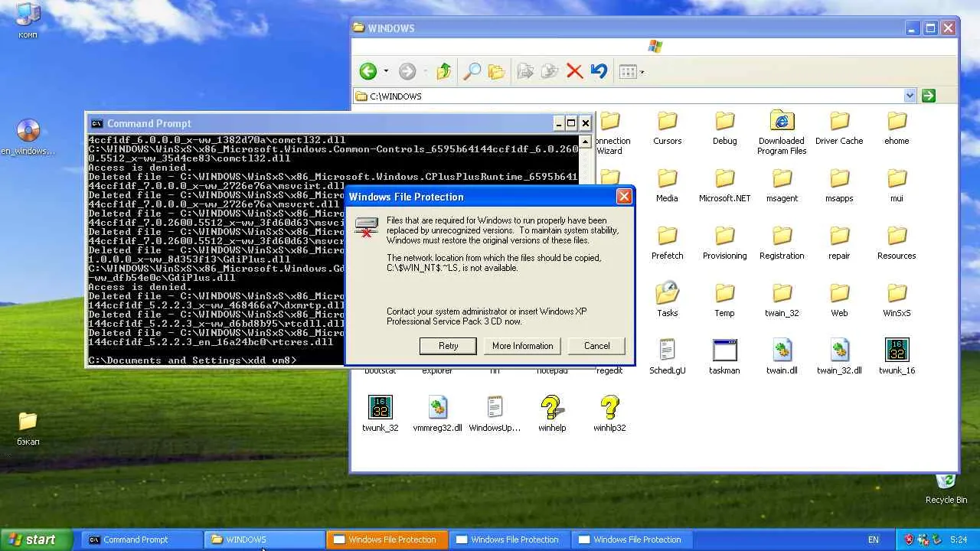
Task: Select the twunk_16 program
Action: (x=897, y=357)
